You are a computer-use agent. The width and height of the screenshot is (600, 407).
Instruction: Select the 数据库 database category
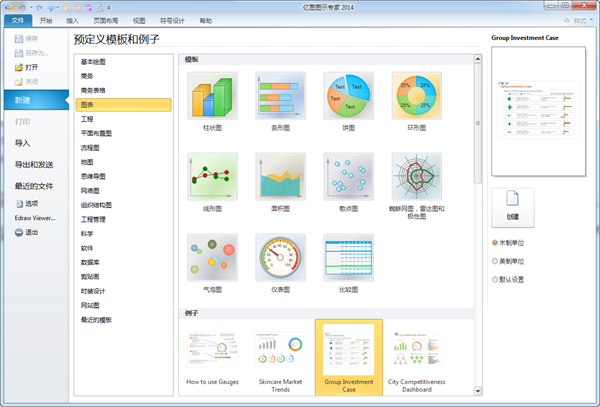pos(124,262)
